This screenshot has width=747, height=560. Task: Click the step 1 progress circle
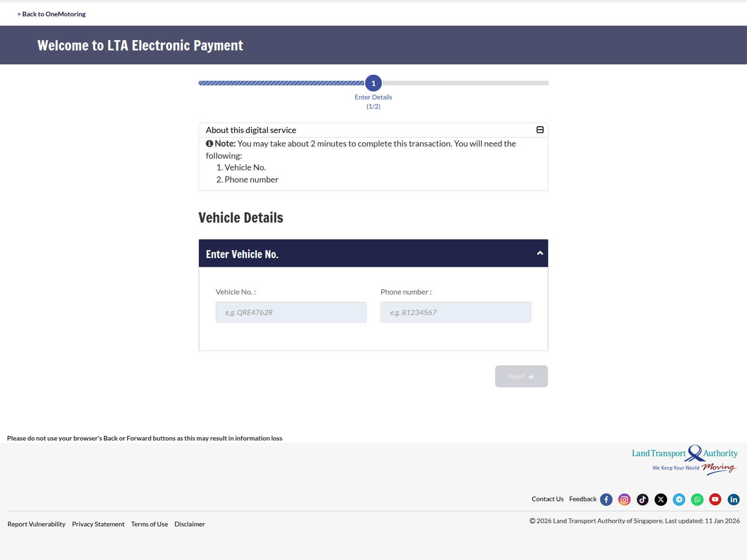(373, 83)
